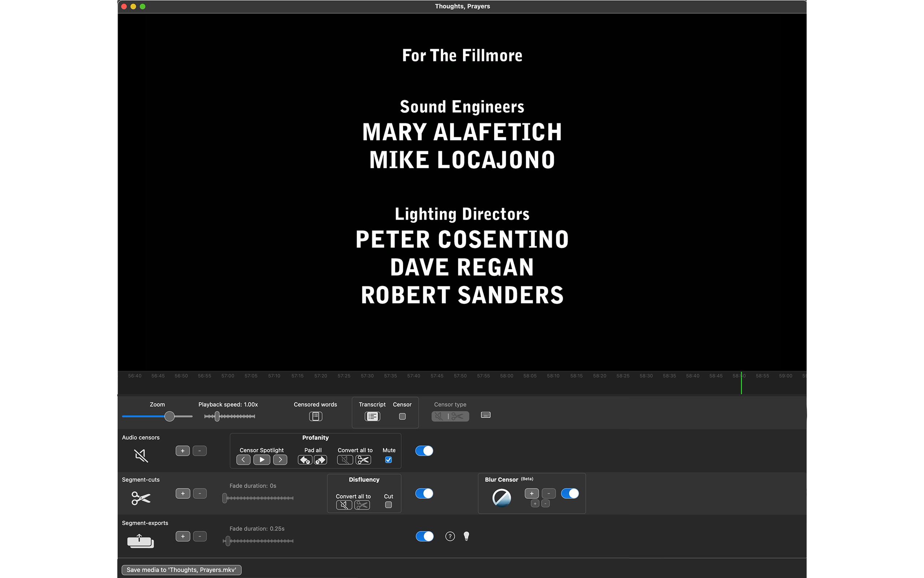Play the Censor Spotlight
The height and width of the screenshot is (578, 924).
click(262, 460)
